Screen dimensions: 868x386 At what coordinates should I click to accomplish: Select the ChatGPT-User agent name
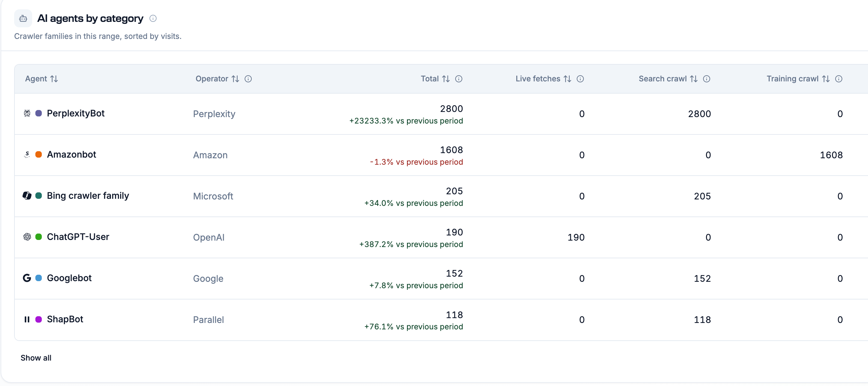click(x=78, y=237)
